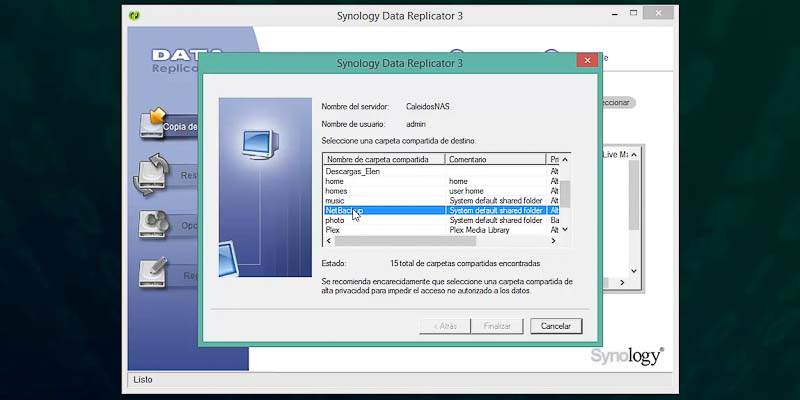Select the NetBackup shared folder row
800x400 pixels.
[441, 210]
